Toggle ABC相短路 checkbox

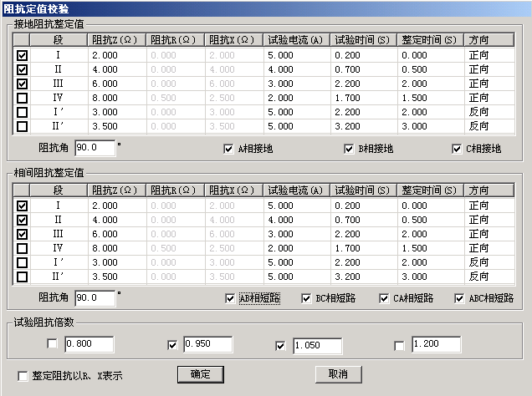click(x=459, y=298)
